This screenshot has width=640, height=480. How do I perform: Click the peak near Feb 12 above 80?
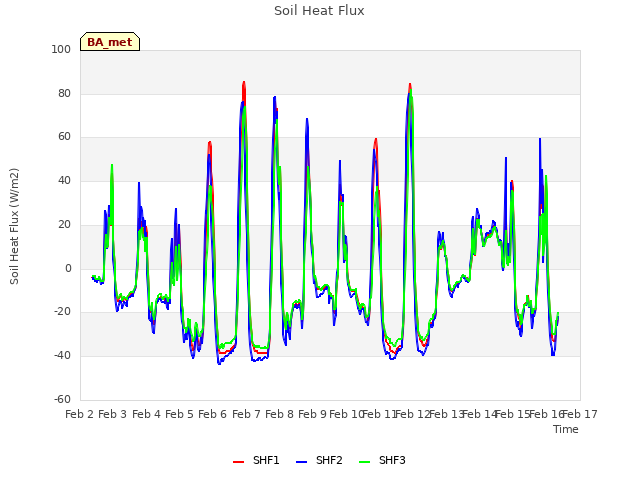coord(410,85)
